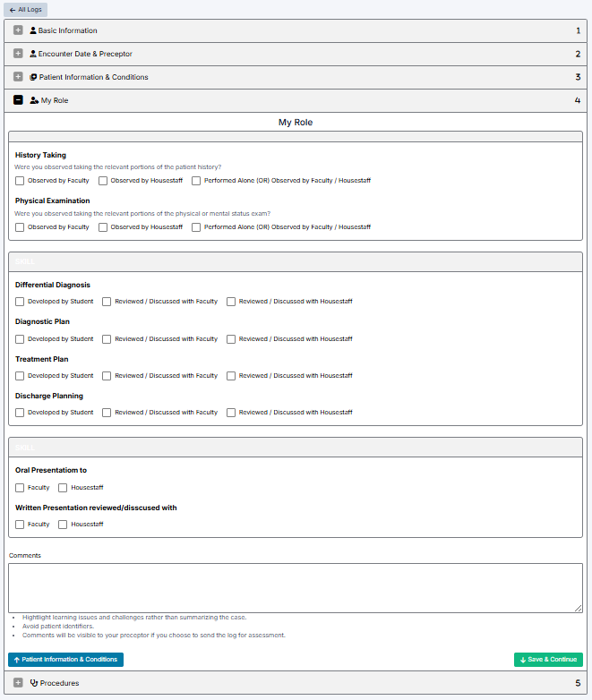Viewport: 592px width, 700px height.
Task: Select Housestaff under Oral Presentation
Action: click(63, 488)
